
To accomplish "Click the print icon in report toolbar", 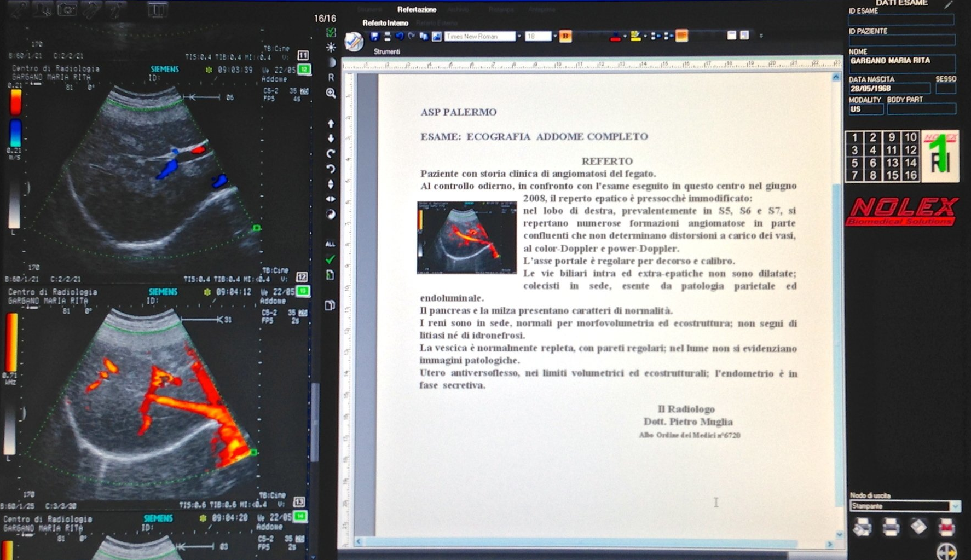I will [x=387, y=36].
